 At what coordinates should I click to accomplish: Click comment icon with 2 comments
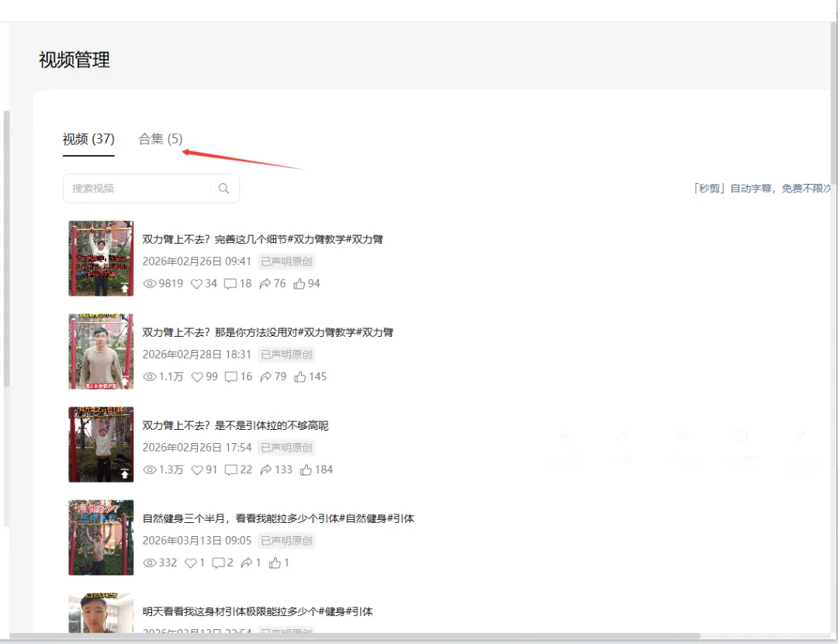tap(218, 563)
